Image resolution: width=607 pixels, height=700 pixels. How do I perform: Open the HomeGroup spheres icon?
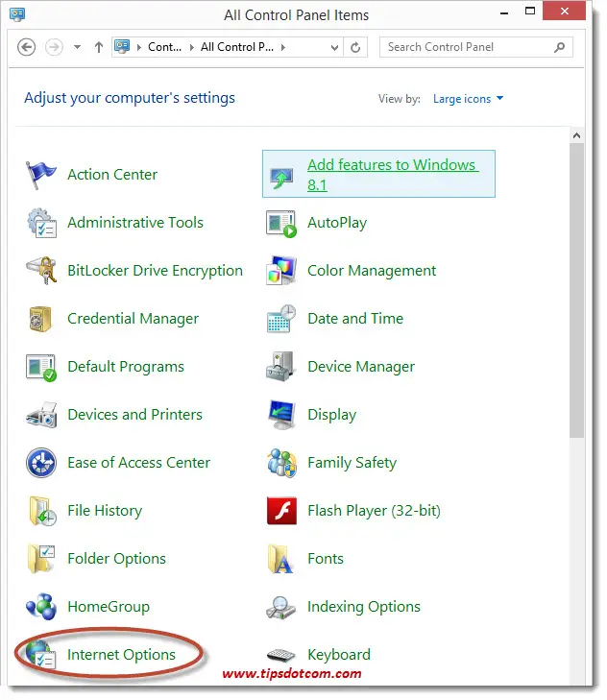tap(41, 607)
